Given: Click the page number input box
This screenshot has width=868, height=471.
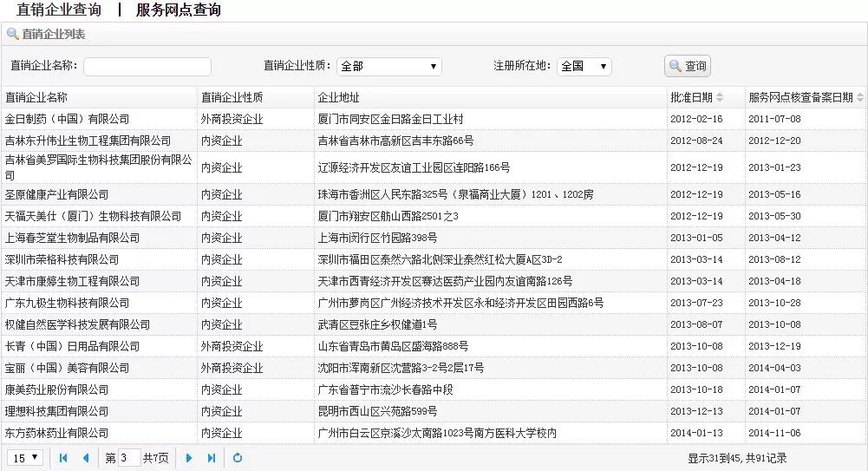Looking at the screenshot, I should [x=128, y=458].
